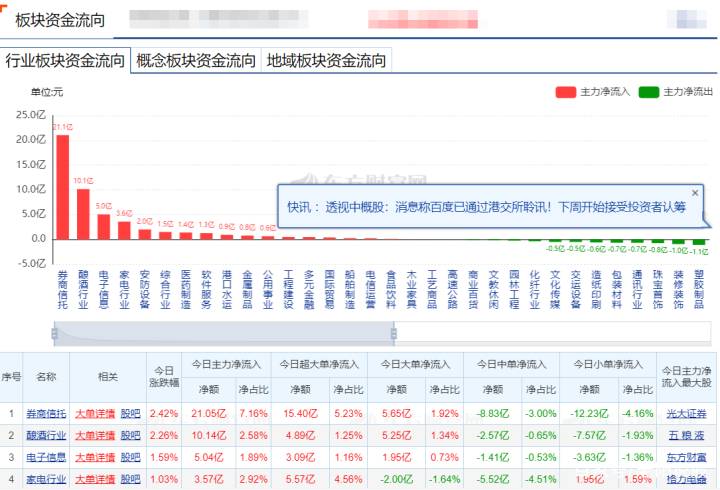Open 股吧 for 券商信托 row

point(130,413)
